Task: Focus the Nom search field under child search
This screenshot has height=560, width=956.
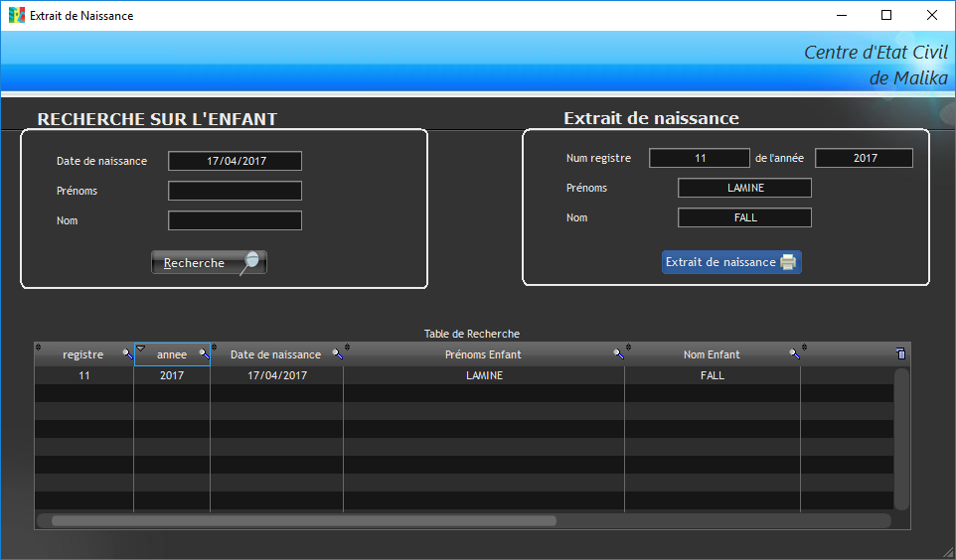Action: [235, 220]
